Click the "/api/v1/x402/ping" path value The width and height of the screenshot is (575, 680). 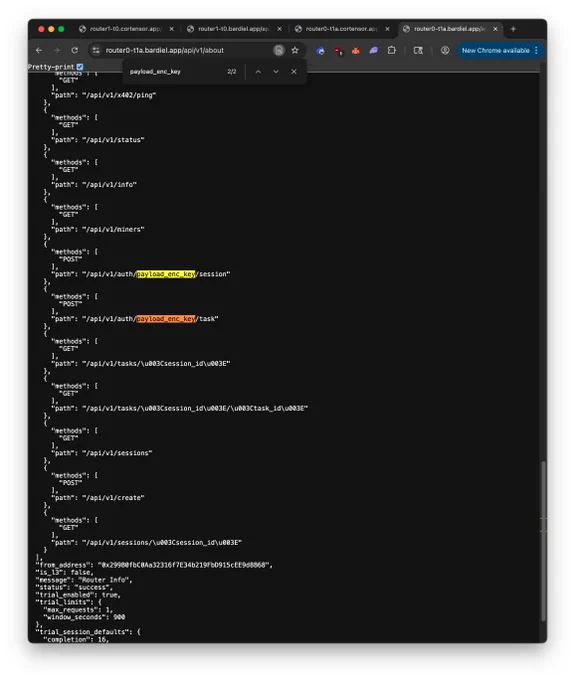click(x=119, y=95)
